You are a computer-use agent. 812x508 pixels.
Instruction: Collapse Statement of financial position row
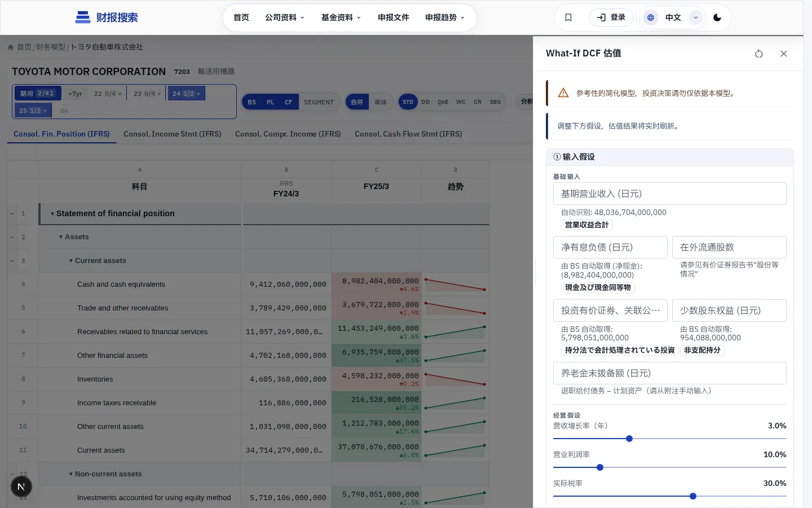coord(52,214)
